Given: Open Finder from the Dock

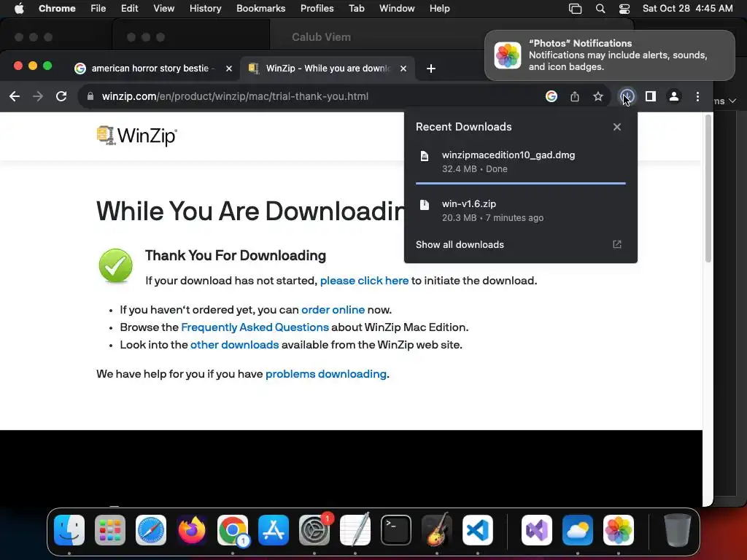Looking at the screenshot, I should tap(69, 530).
